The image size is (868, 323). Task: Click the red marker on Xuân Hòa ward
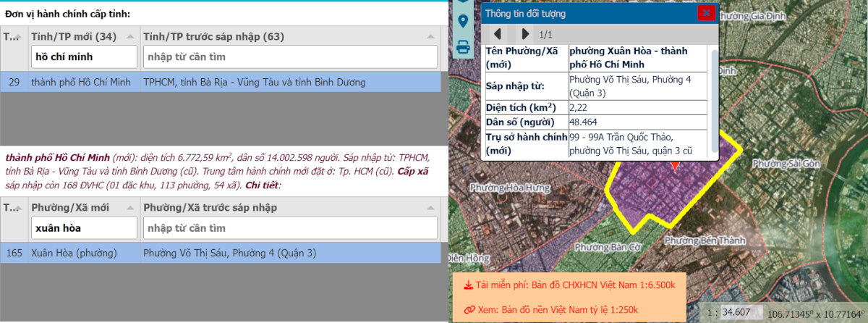pyautogui.click(x=675, y=167)
